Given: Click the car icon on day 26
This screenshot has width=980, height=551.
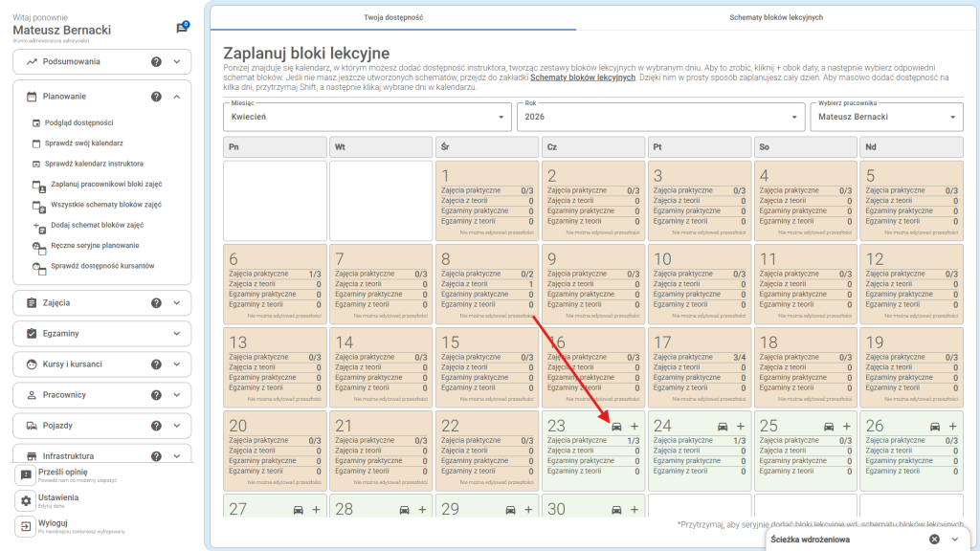Looking at the screenshot, I should pyautogui.click(x=934, y=426).
